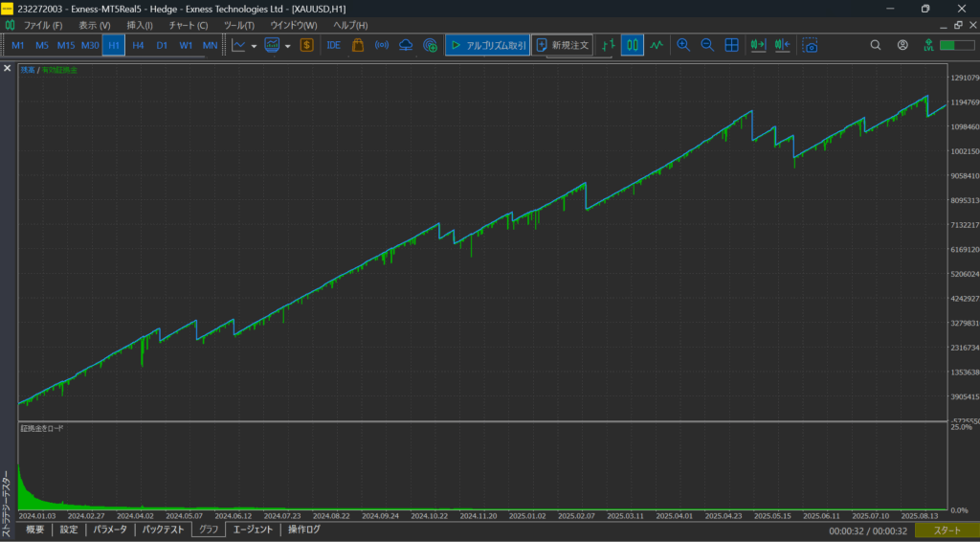Viewport: 980px width, 542px height.
Task: Toggle アルゴリズム取引 algo trading
Action: point(487,45)
